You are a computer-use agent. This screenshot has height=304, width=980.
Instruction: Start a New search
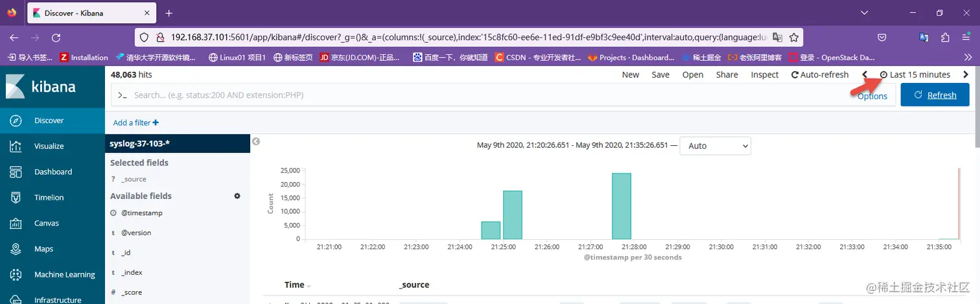tap(631, 75)
